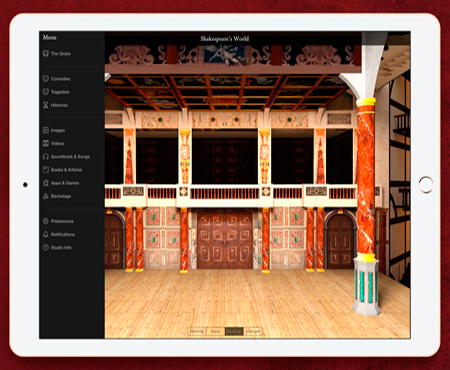Open the Apps & Games icon

coord(46,183)
